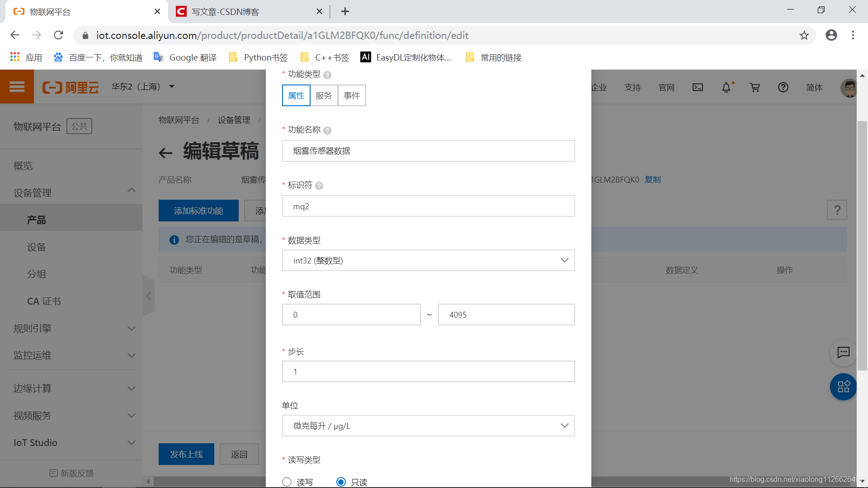This screenshot has height=488, width=868.
Task: Open the notifications bell
Action: pos(726,87)
